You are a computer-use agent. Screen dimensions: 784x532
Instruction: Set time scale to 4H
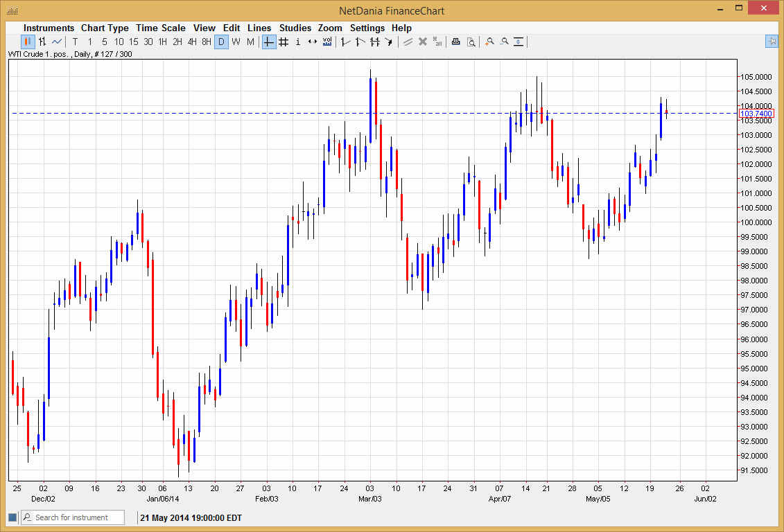click(x=192, y=42)
